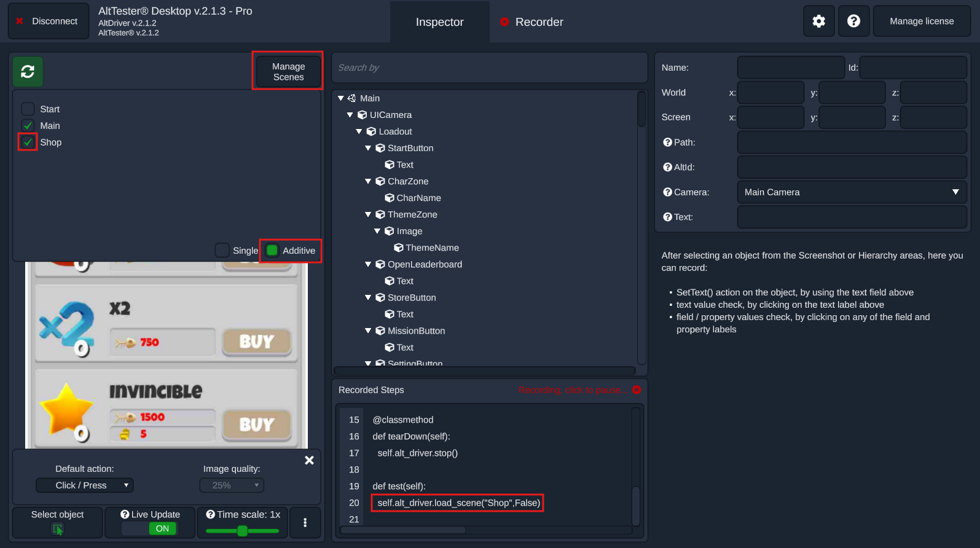Click the Manage license button
The height and width of the screenshot is (548, 980).
921,21
